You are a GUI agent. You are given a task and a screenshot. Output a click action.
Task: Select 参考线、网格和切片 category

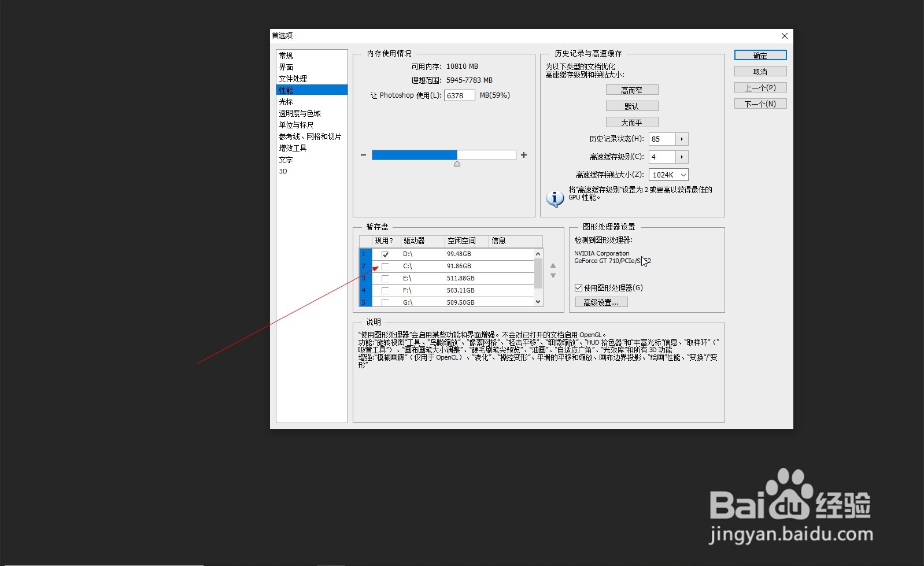click(x=310, y=136)
